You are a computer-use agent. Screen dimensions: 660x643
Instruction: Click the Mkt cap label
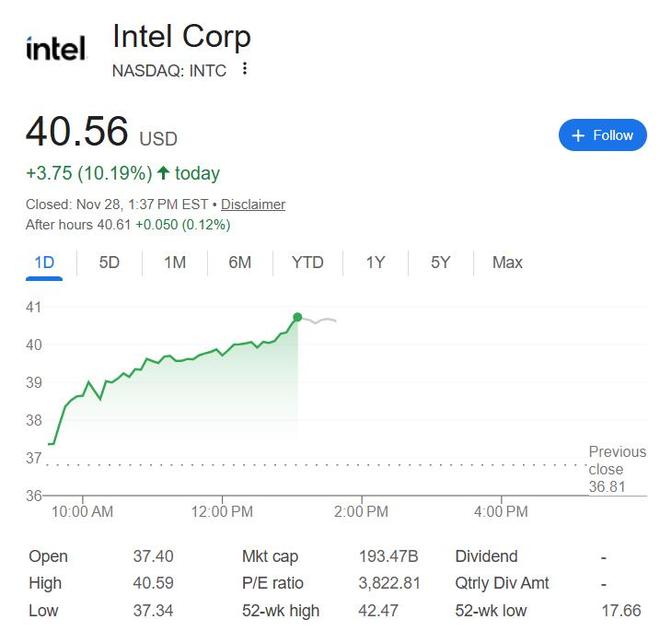pyautogui.click(x=270, y=556)
